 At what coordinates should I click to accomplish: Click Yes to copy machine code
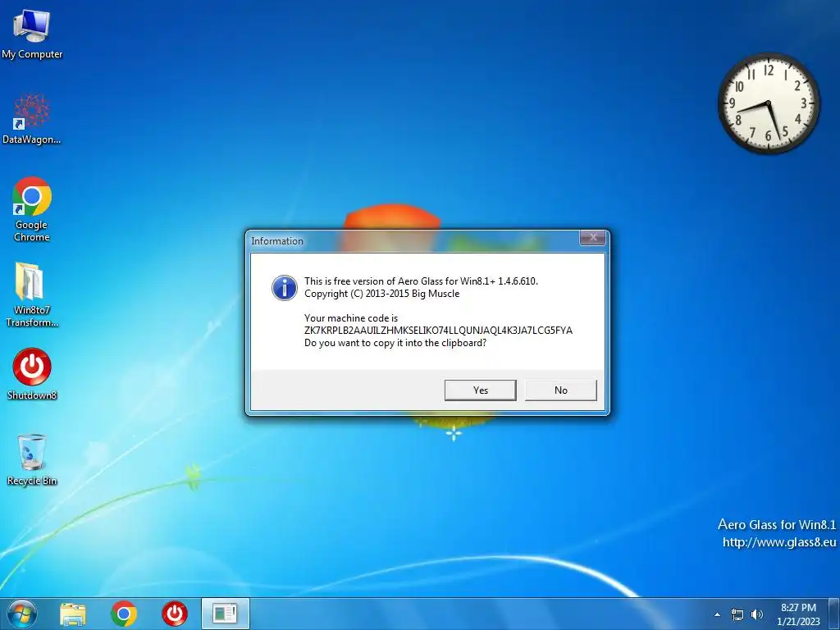pyautogui.click(x=480, y=390)
